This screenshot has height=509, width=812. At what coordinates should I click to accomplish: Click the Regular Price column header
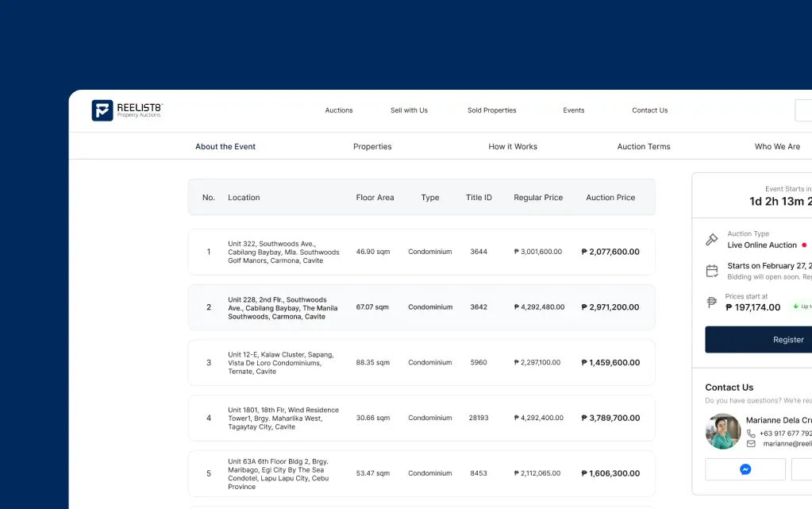click(x=538, y=198)
